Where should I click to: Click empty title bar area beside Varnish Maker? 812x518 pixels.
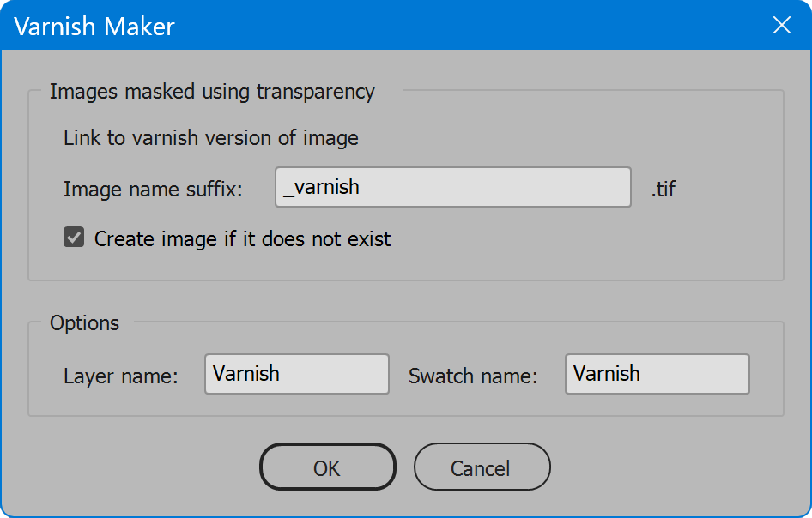[466, 25]
